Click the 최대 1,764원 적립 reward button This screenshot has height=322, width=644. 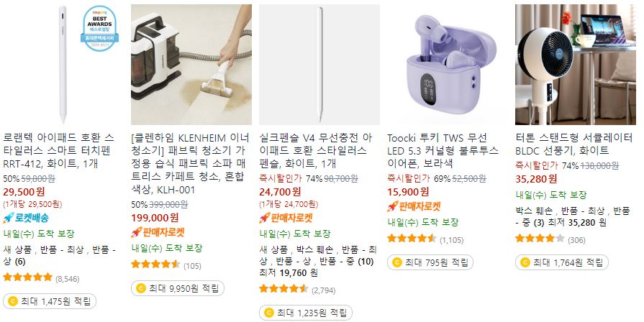coord(562,262)
